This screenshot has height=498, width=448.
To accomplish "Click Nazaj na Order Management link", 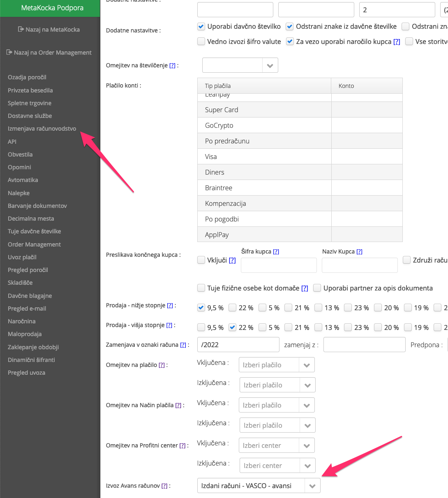I will click(53, 53).
